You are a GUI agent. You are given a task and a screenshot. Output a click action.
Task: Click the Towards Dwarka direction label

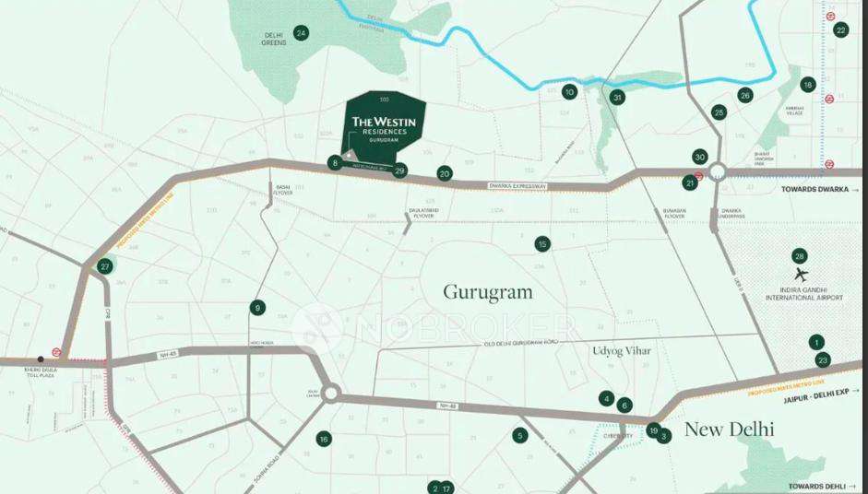pos(819,189)
